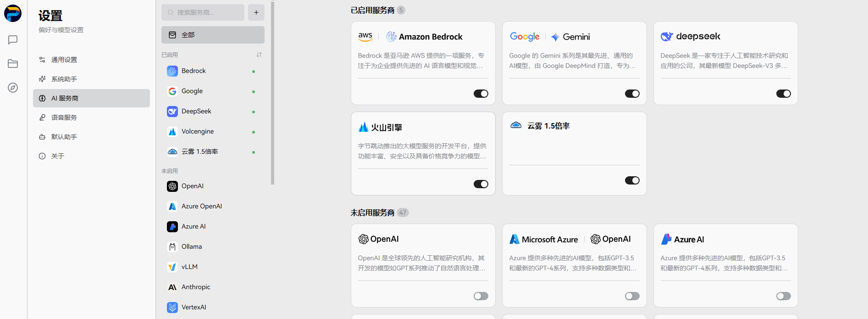Open the chat assistant icon in the left rail
Image resolution: width=868 pixels, height=319 pixels.
12,40
